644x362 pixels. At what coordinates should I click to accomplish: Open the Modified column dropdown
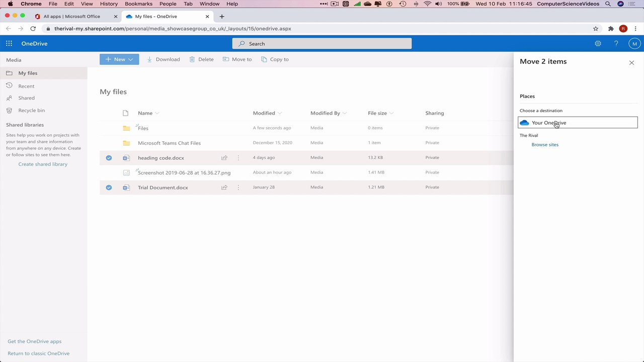click(x=267, y=113)
